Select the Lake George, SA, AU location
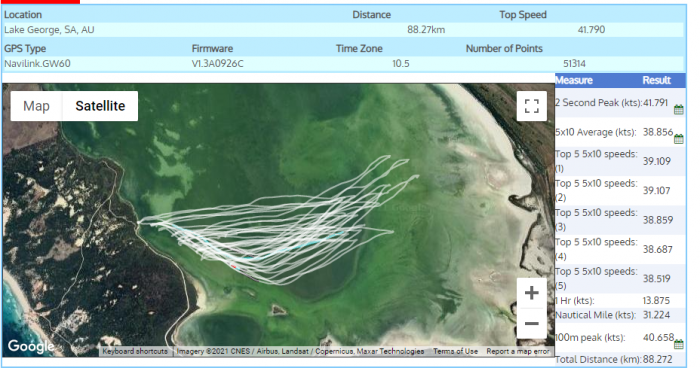 [x=49, y=30]
